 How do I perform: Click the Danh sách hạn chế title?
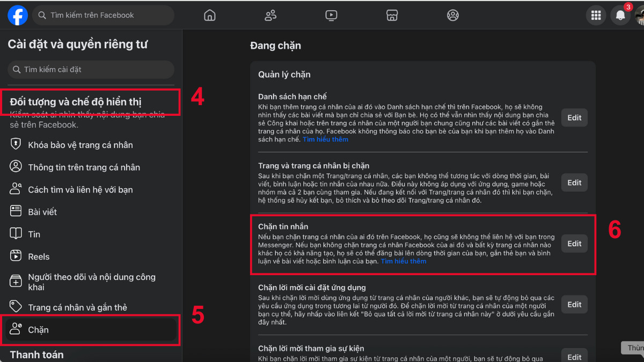[292, 97]
